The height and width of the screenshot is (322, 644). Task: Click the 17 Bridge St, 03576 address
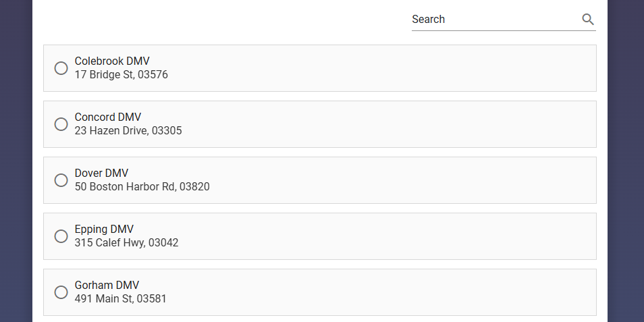click(x=121, y=75)
